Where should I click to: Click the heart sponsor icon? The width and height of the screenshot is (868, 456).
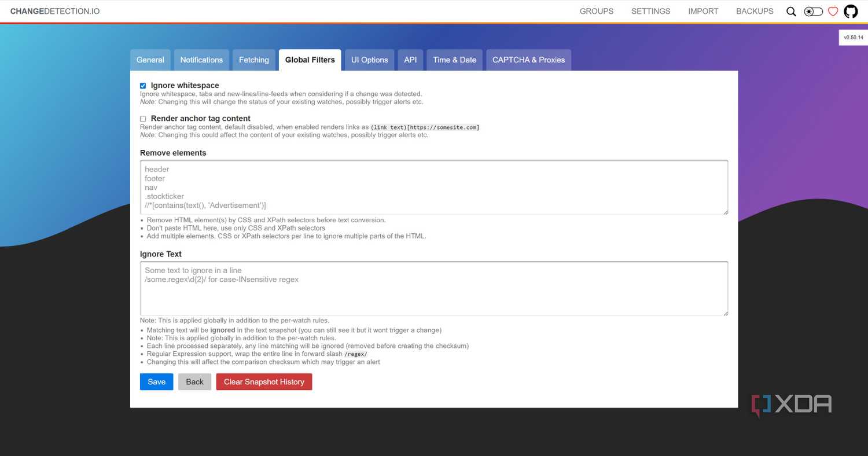pyautogui.click(x=833, y=11)
